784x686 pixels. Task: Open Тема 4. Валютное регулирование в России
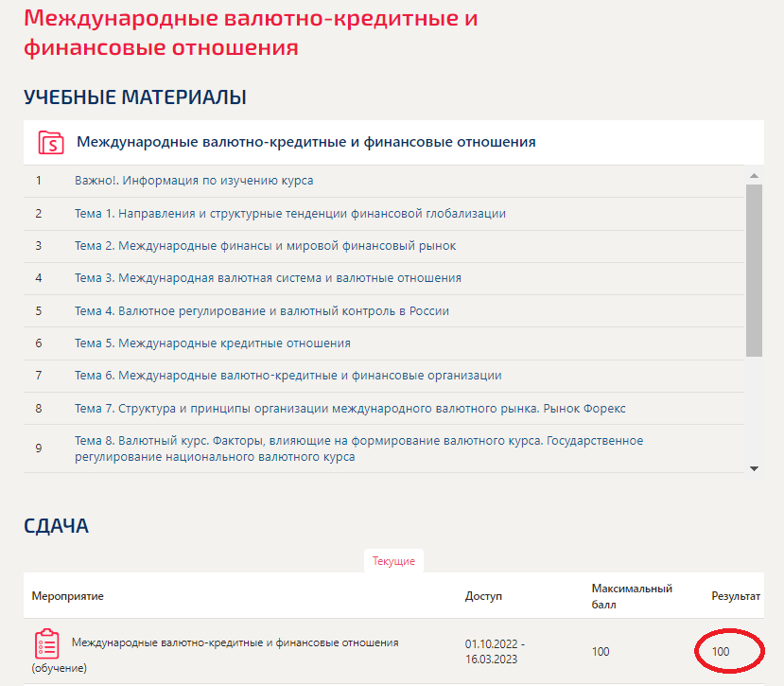point(262,311)
